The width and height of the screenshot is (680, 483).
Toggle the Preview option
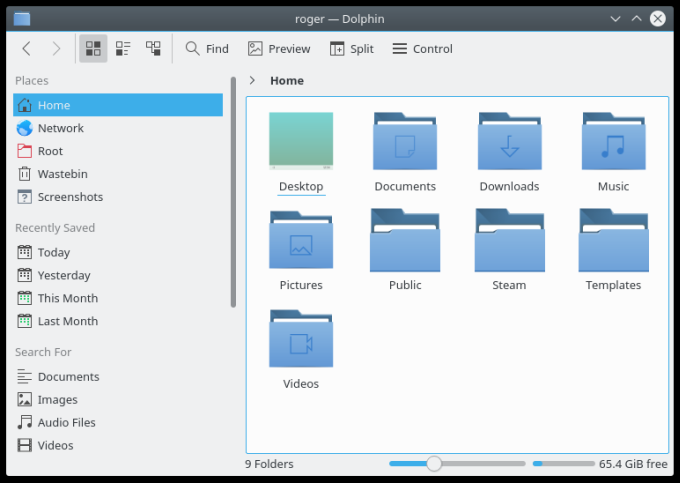pos(279,49)
